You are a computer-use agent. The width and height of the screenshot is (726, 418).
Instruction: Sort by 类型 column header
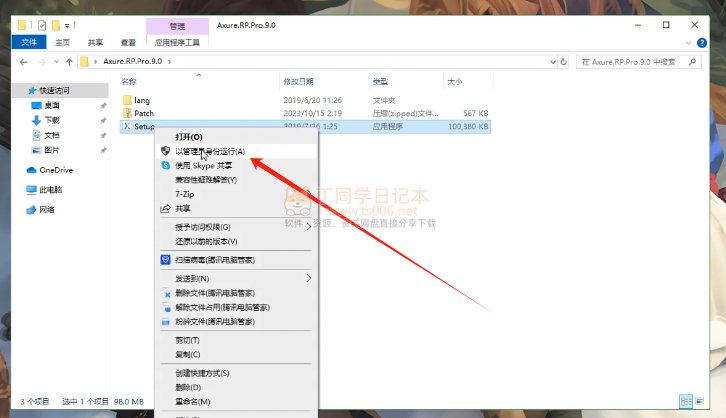point(380,81)
